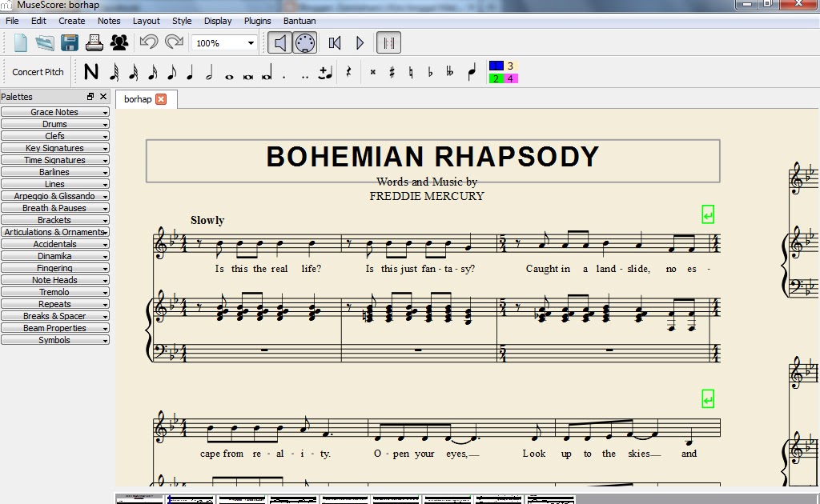
Task: Open the Bantuan menu
Action: [x=299, y=21]
